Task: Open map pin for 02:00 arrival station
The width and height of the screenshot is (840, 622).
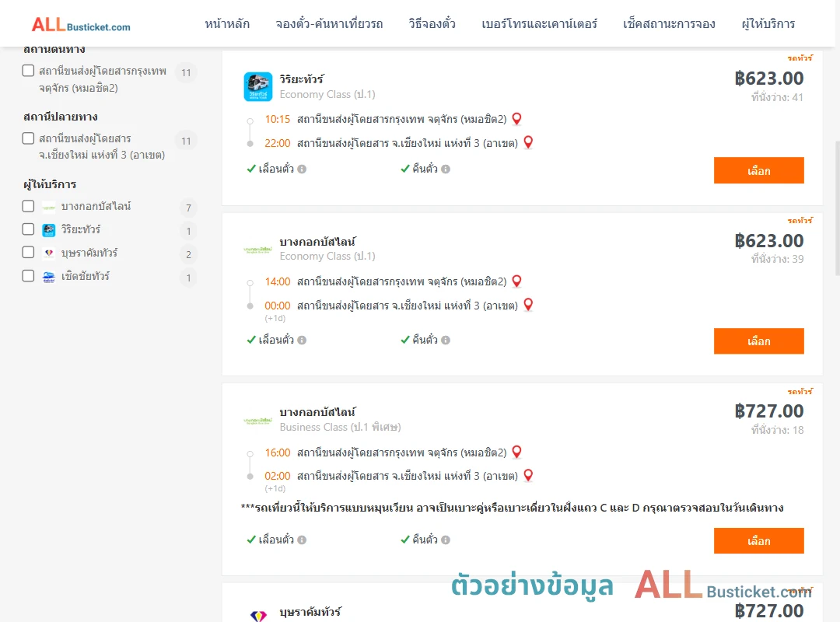Action: click(527, 476)
